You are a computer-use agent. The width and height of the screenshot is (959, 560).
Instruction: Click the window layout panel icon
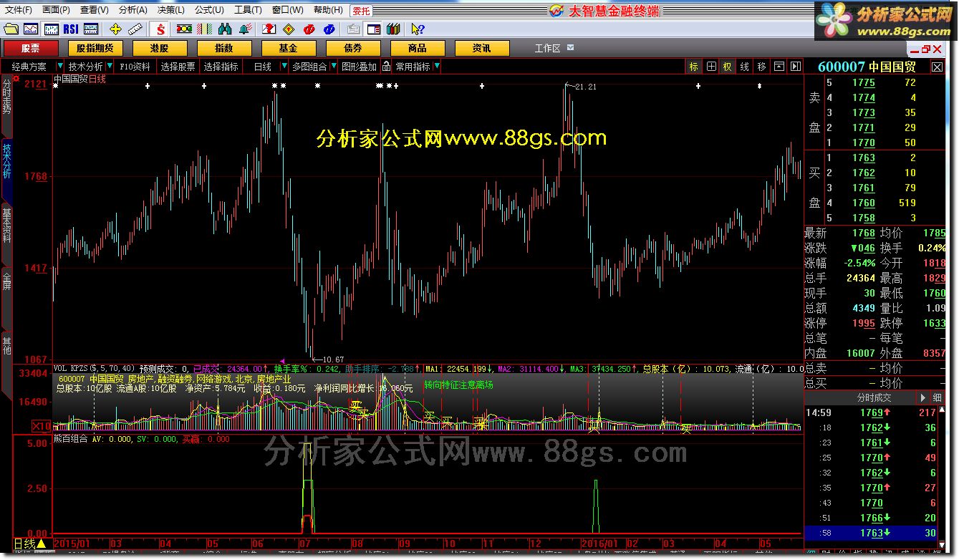pyautogui.click(x=372, y=29)
